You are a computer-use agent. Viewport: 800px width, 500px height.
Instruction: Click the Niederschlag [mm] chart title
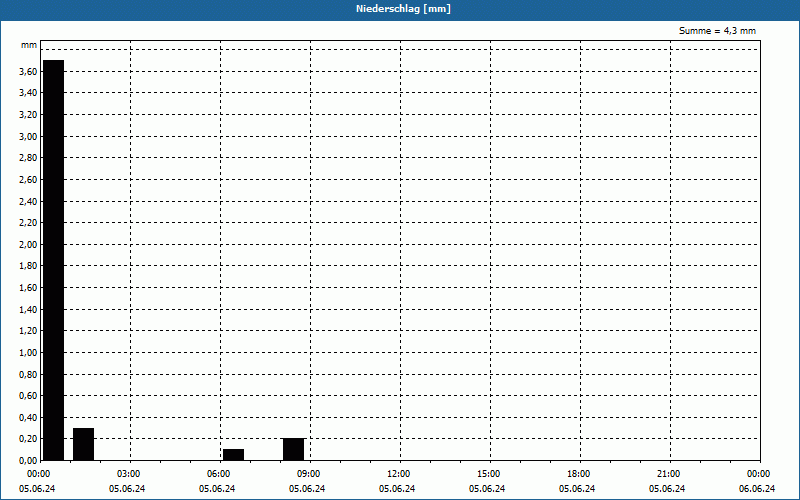coord(403,9)
